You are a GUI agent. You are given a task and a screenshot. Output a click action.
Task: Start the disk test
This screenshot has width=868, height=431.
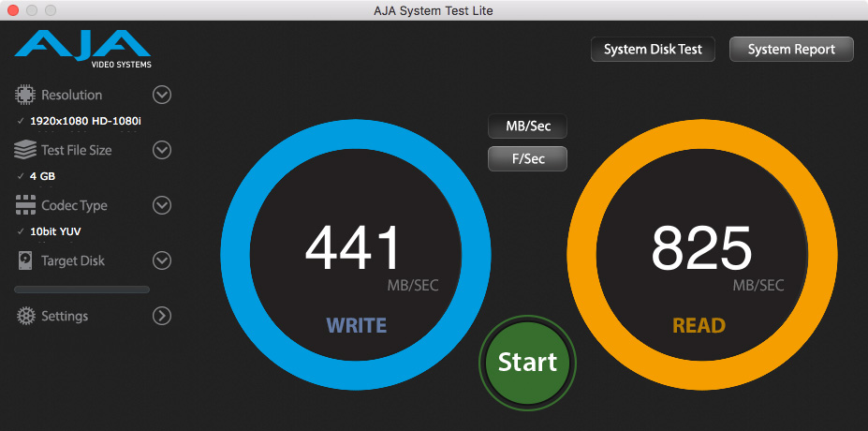[x=527, y=363]
